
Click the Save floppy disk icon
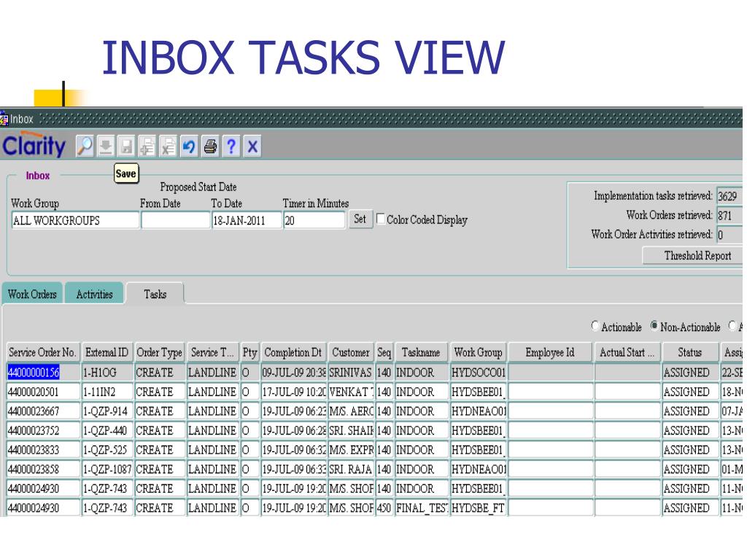coord(125,146)
